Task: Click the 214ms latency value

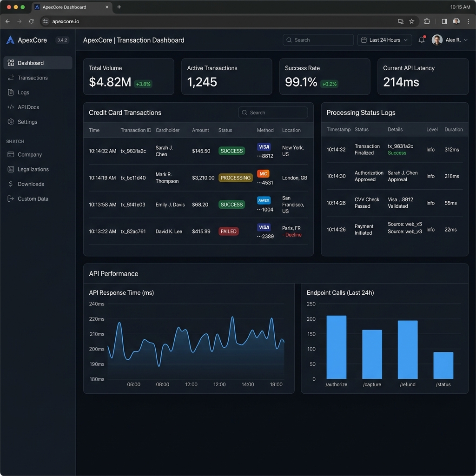Action: 401,82
